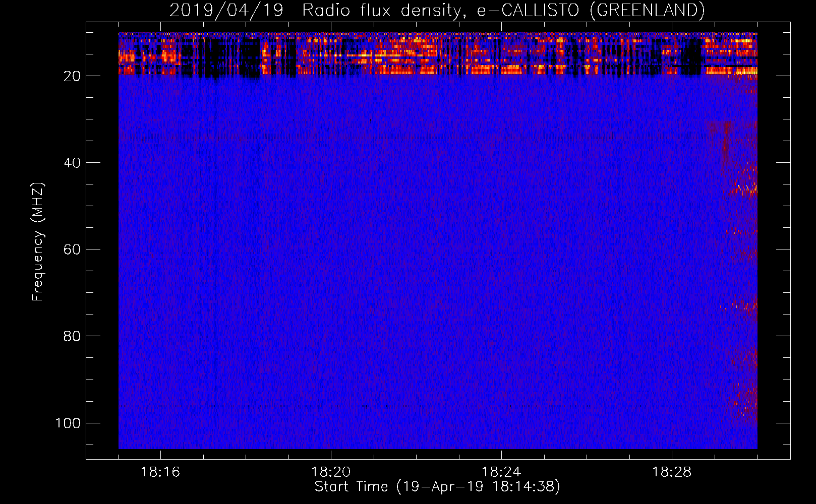Image resolution: width=816 pixels, height=504 pixels.
Task: Click the 18:24 time tick label
Action: pos(501,472)
